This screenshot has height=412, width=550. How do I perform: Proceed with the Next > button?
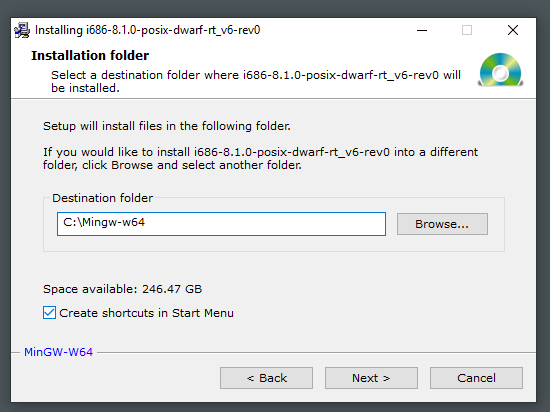(371, 378)
